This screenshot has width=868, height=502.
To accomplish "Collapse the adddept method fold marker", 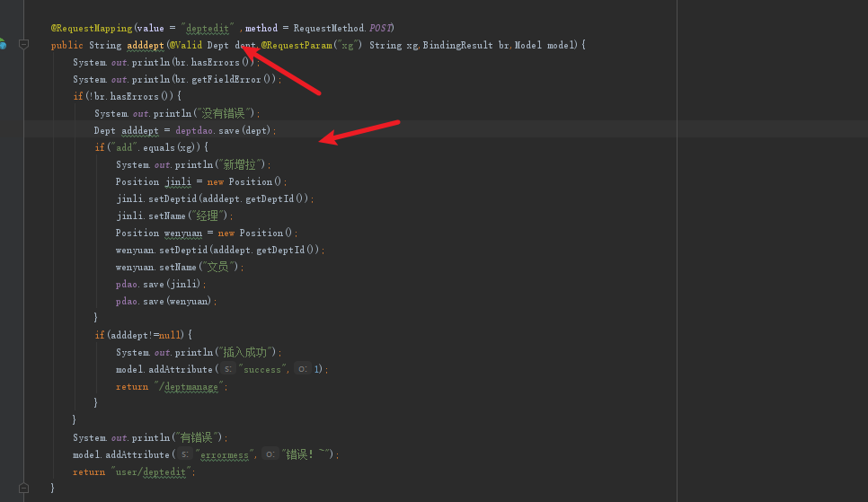I will [24, 44].
